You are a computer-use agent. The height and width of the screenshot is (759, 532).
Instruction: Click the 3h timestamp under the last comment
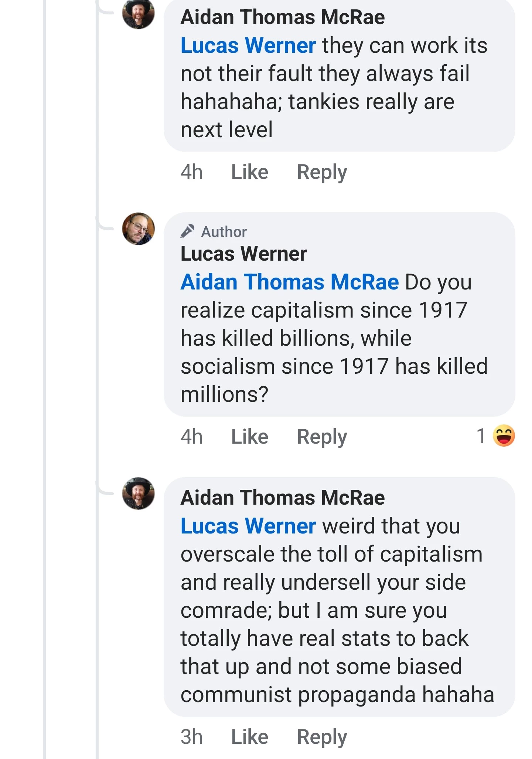pos(191,736)
